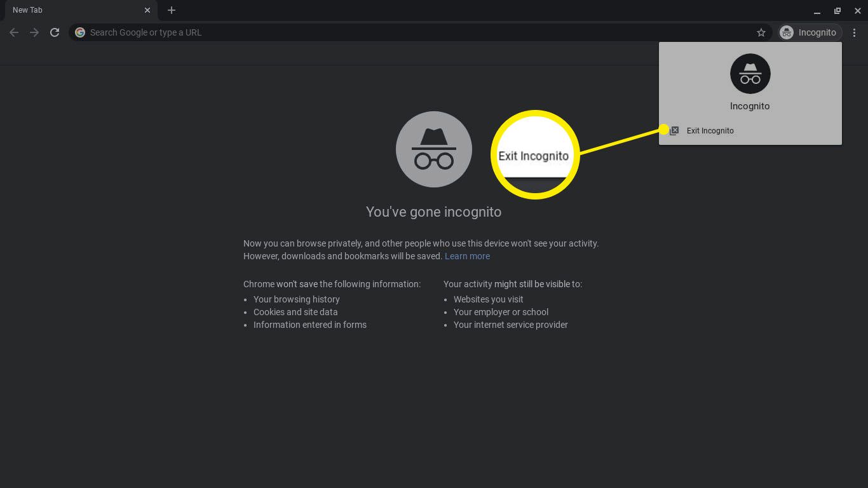Select the New Tab tab title
868x488 pixels.
pyautogui.click(x=28, y=10)
